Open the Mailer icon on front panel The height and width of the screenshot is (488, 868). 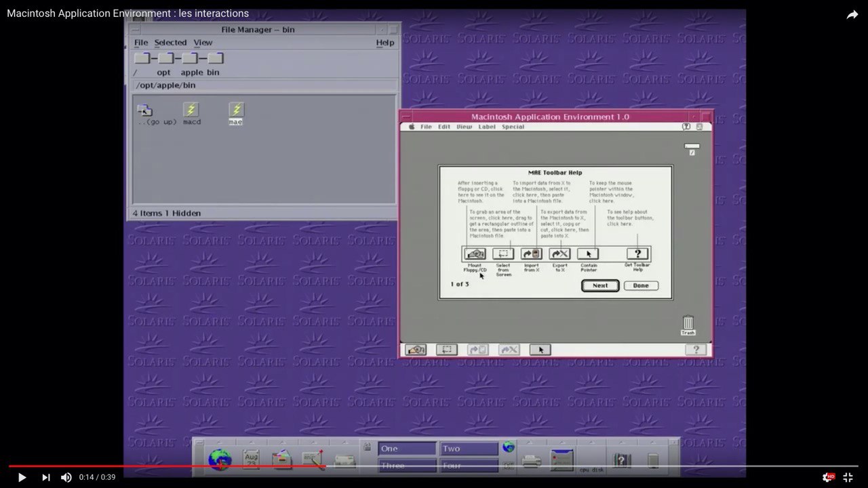344,461
